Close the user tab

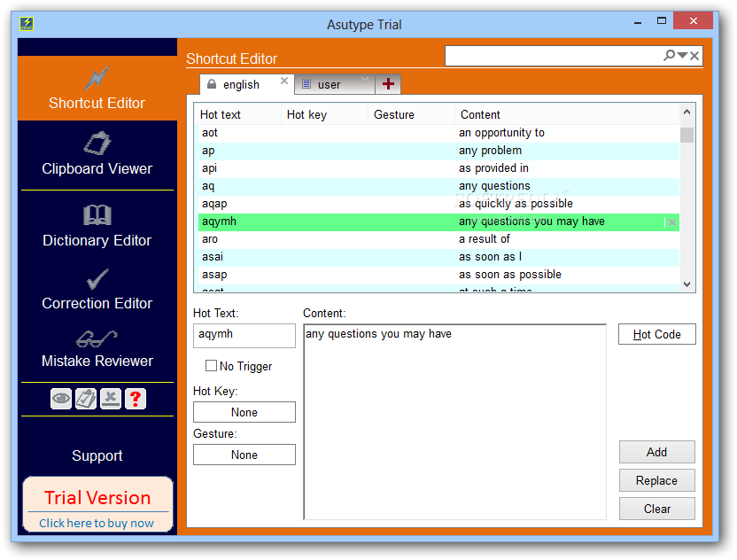tap(365, 81)
